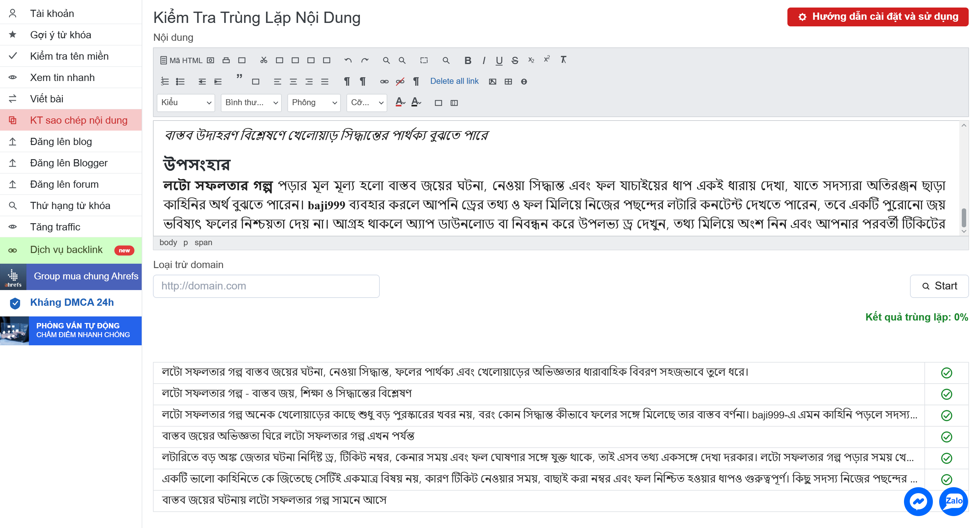Image resolution: width=980 pixels, height=528 pixels.
Task: Click the Kết quả trùng lặp: 0% text
Action: (917, 317)
